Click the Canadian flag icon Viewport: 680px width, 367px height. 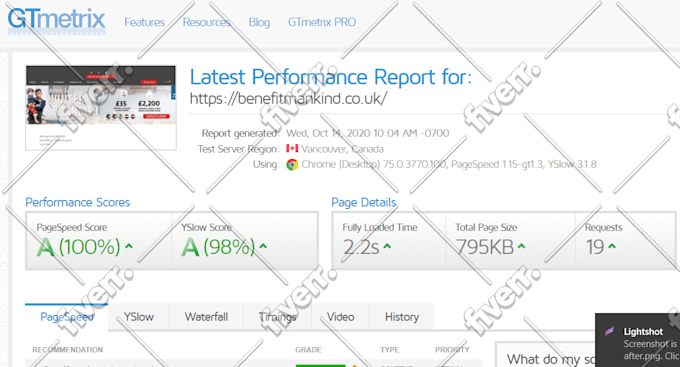[x=292, y=148]
